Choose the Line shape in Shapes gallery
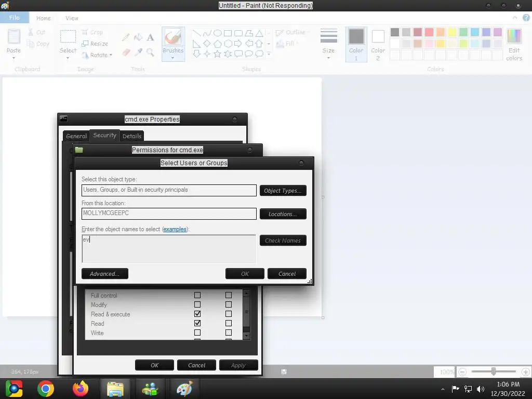The width and height of the screenshot is (532, 399). [x=196, y=33]
